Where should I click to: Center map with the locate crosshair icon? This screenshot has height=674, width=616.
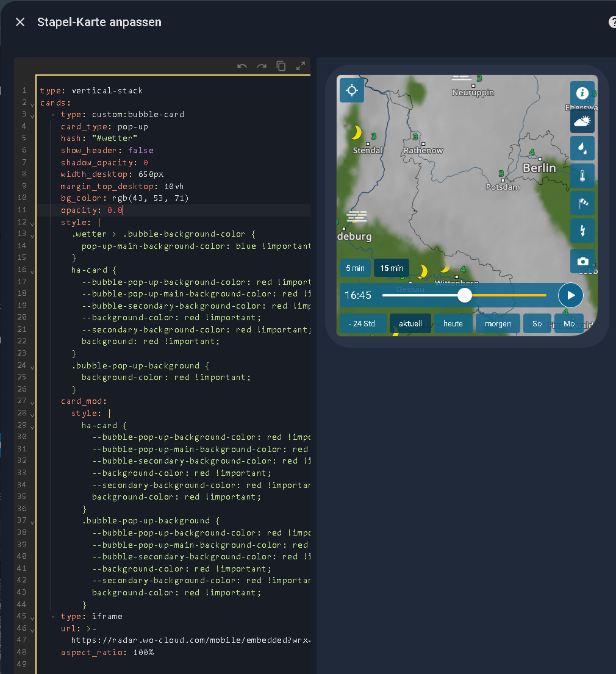(352, 91)
